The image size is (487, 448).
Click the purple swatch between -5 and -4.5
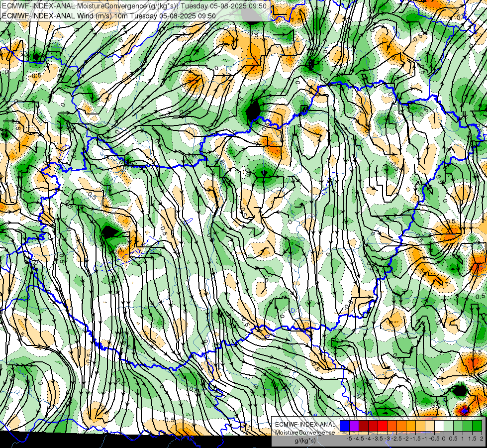354,426
